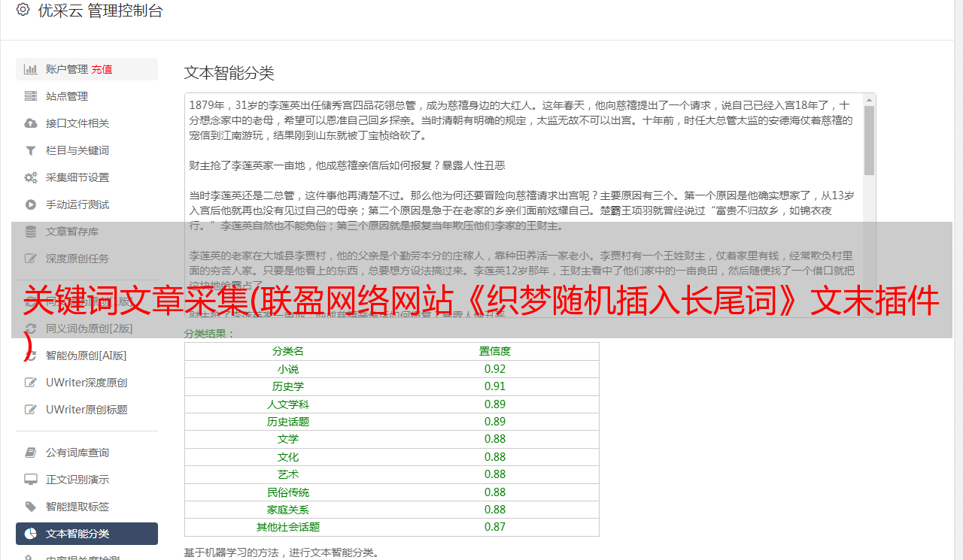Click the 文本智能分类 page heading
This screenshot has width=963, height=560.
pyautogui.click(x=229, y=73)
